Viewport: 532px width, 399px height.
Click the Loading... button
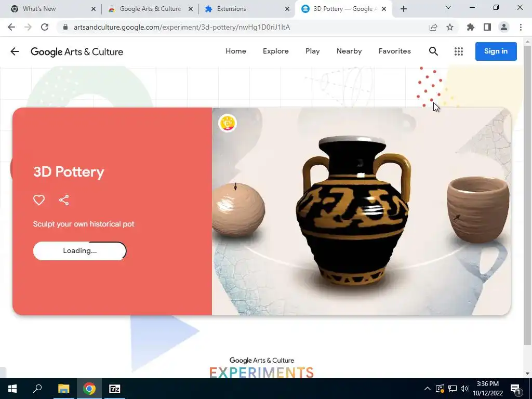point(79,251)
